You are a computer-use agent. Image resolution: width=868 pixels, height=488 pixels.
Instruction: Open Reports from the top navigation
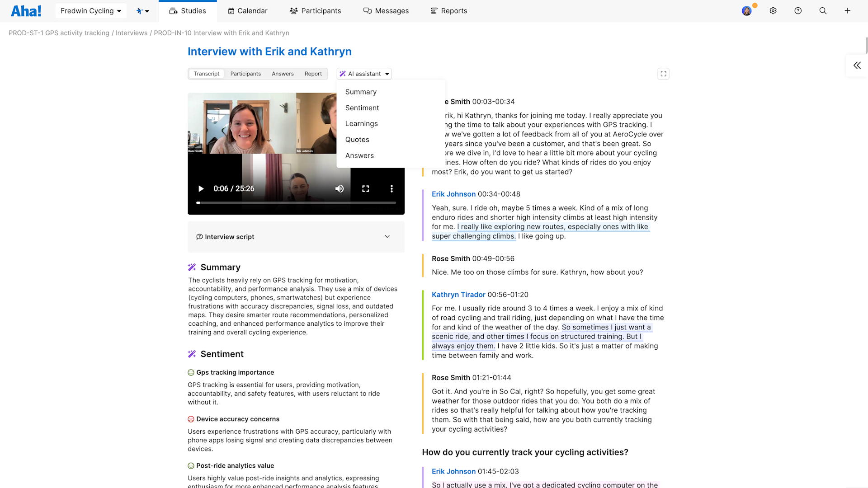(x=448, y=10)
